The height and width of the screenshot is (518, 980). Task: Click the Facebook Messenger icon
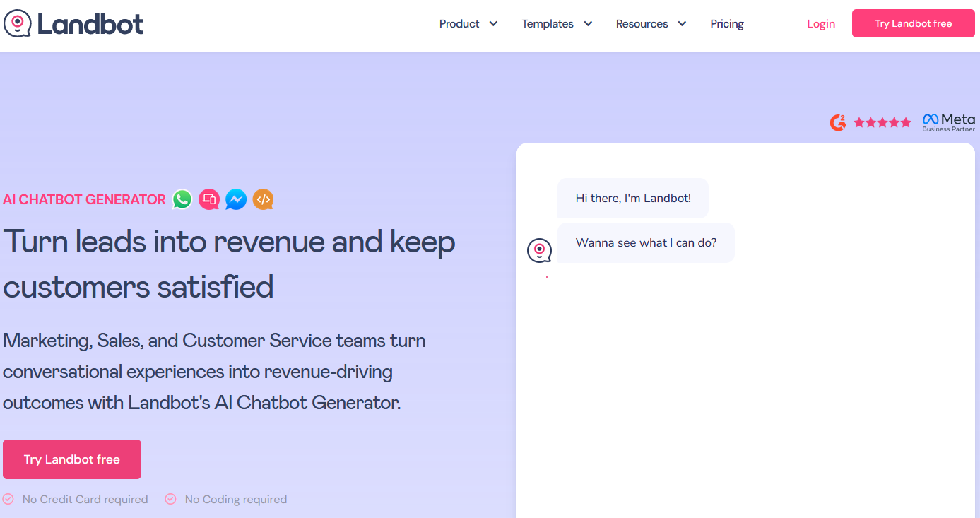coord(236,200)
